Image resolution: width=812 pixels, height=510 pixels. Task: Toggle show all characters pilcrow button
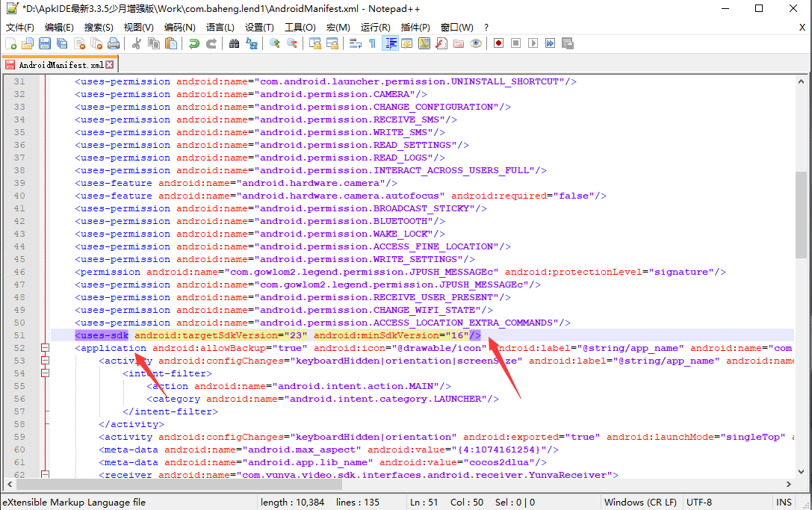click(372, 43)
